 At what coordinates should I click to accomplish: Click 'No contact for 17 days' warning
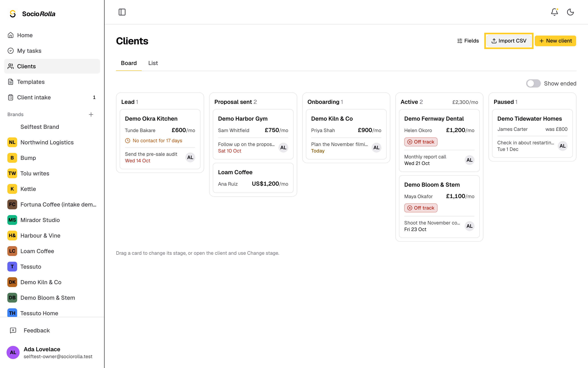[x=154, y=140]
